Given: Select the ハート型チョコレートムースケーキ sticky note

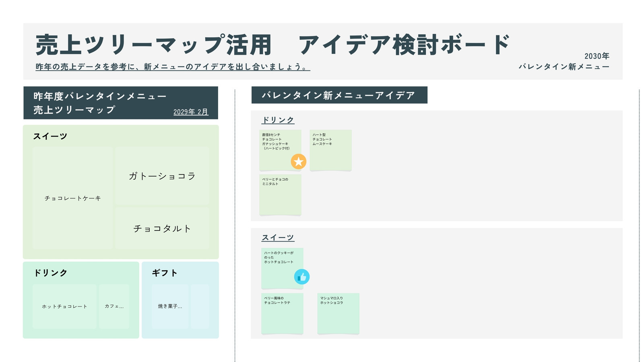Looking at the screenshot, I should [x=331, y=150].
